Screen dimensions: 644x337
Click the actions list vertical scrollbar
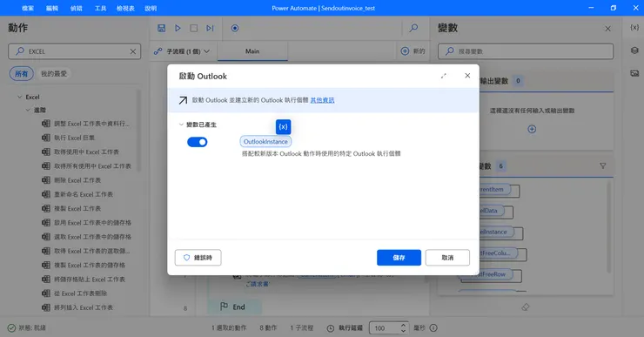coord(138,130)
